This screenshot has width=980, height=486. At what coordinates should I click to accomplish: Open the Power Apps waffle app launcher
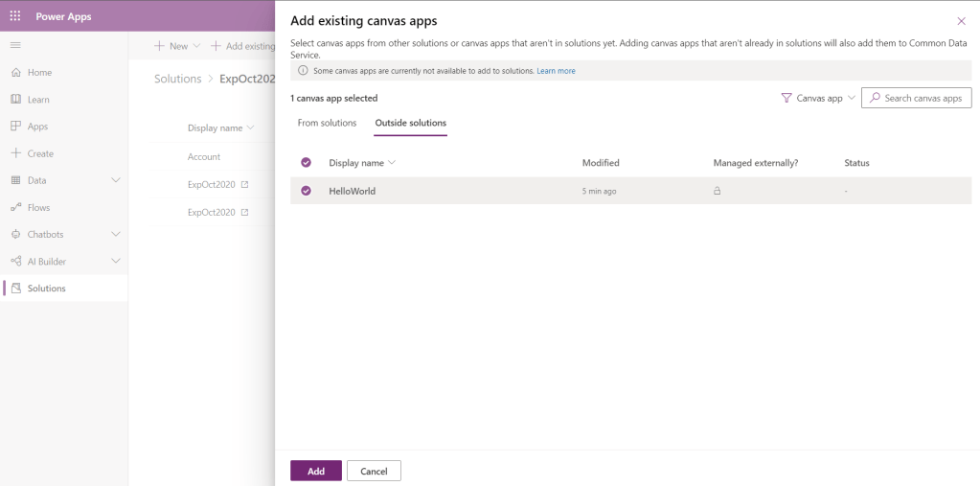click(15, 16)
